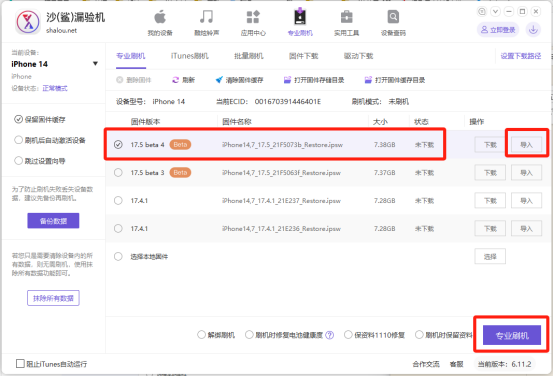
Task: Click 下载 for 17.4.1 build 21E236
Action: click(490, 229)
